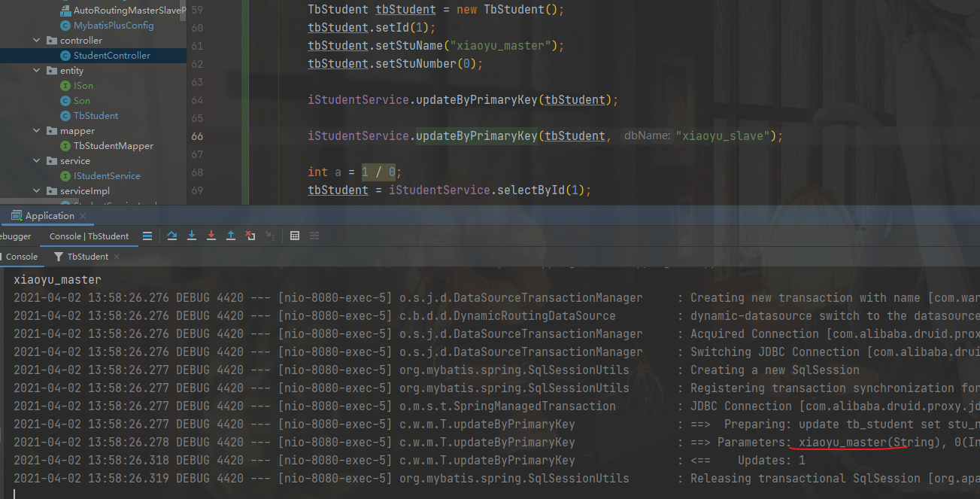This screenshot has height=499, width=980.
Task: Click the MybatisPlusConfig class icon
Action: (x=65, y=26)
